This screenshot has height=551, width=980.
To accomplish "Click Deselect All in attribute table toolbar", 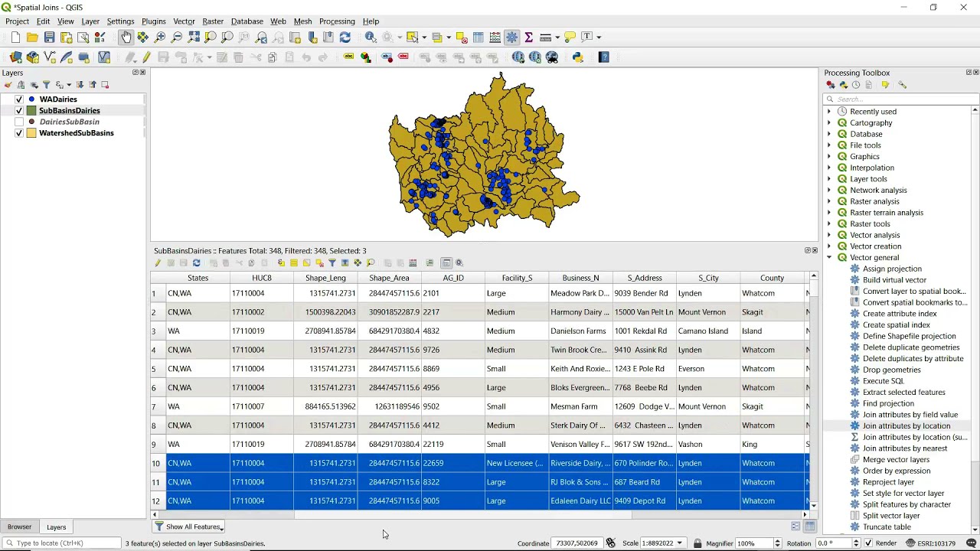I will coord(320,263).
